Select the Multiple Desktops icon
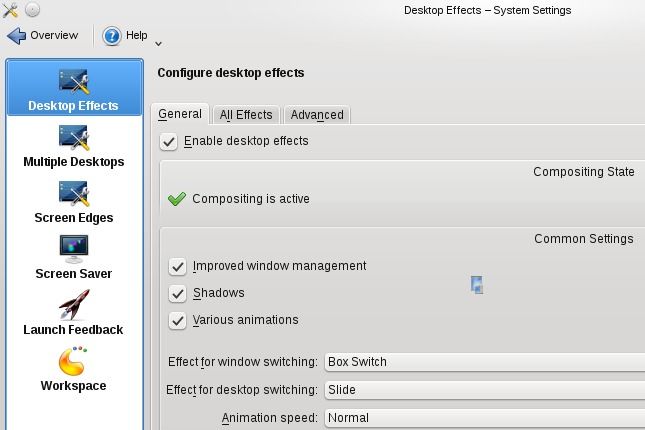Image resolution: width=645 pixels, height=430 pixels. [x=74, y=137]
